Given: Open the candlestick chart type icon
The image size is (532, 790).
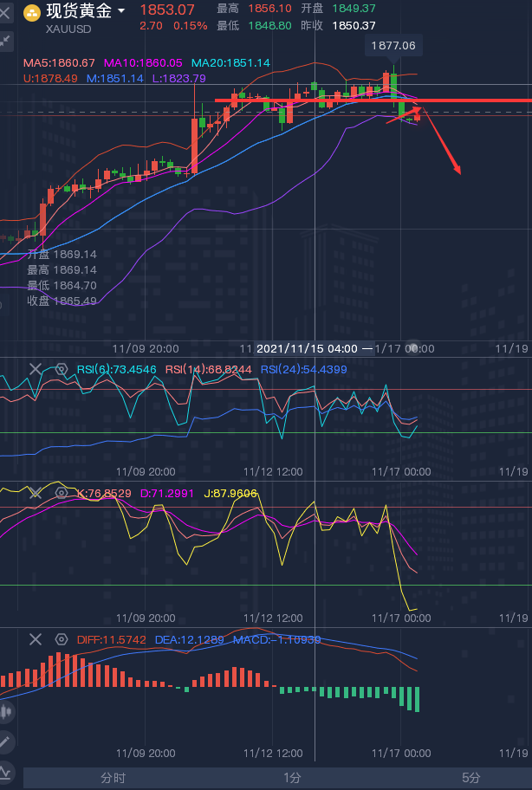Looking at the screenshot, I should [5, 712].
